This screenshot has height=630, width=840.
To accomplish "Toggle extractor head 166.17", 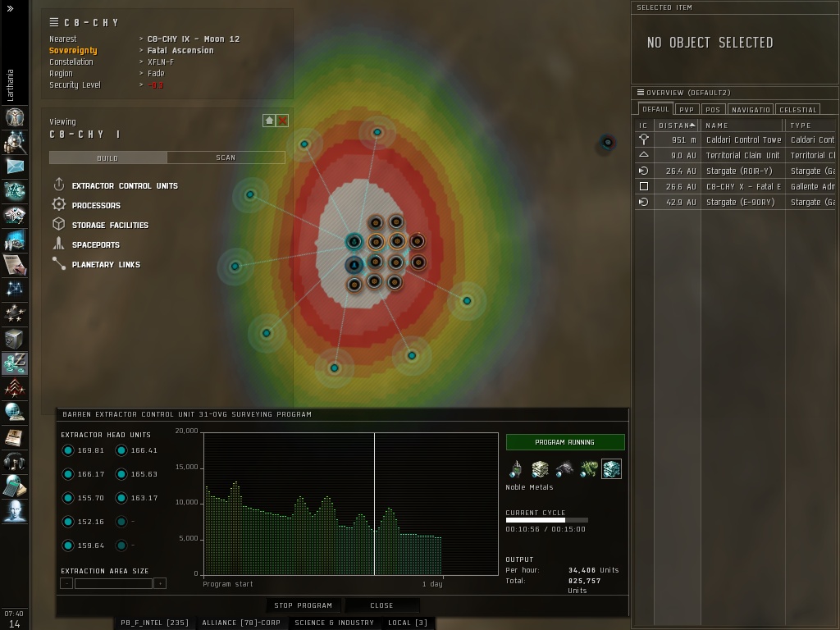I will click(x=68, y=474).
